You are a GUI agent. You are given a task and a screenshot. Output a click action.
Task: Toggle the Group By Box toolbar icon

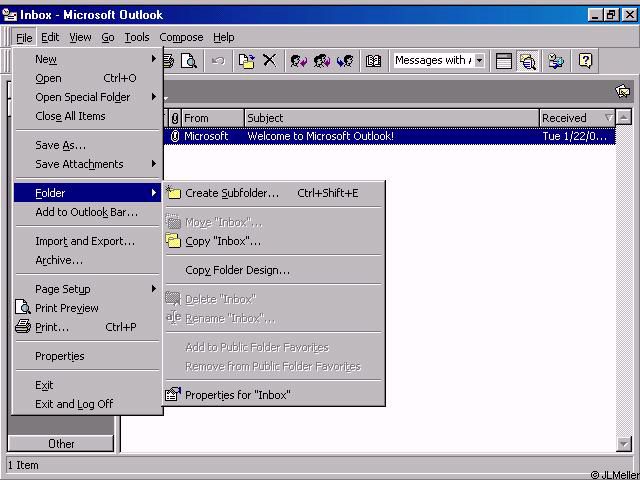click(x=504, y=61)
